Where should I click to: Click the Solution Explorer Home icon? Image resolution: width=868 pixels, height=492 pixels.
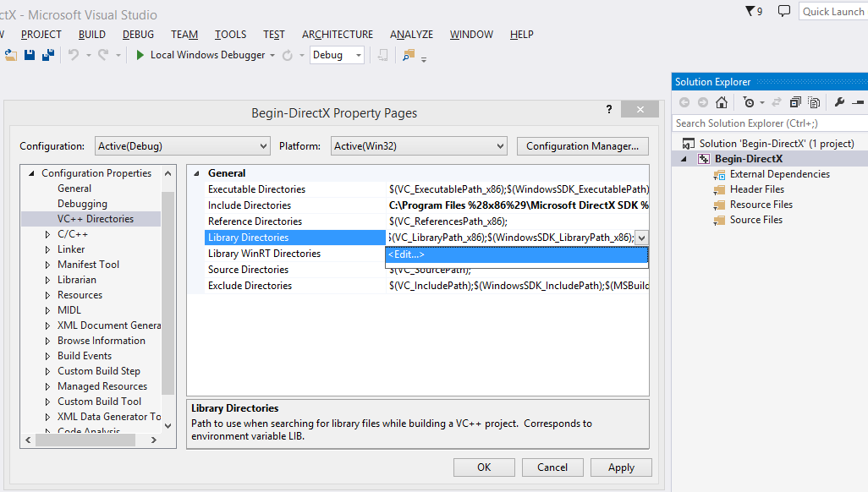tap(722, 102)
